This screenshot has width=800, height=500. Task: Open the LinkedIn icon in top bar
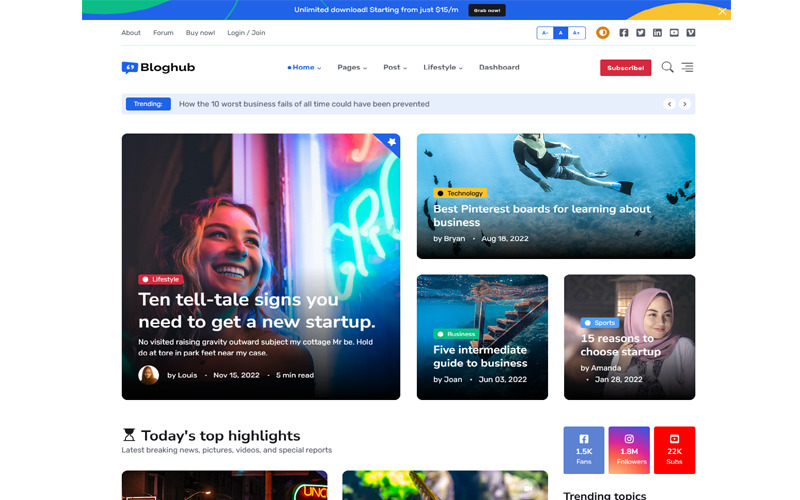[657, 33]
